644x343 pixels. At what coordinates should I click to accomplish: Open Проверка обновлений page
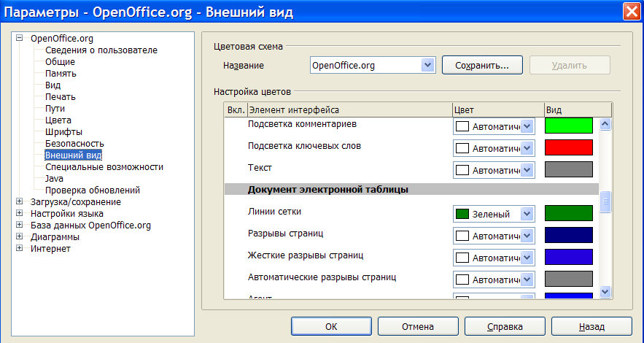tap(93, 190)
